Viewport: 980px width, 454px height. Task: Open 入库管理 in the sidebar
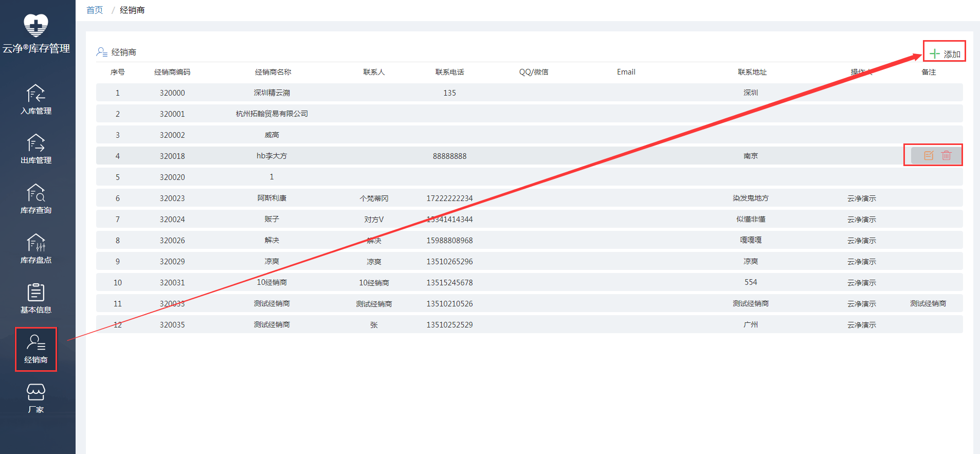(x=36, y=100)
